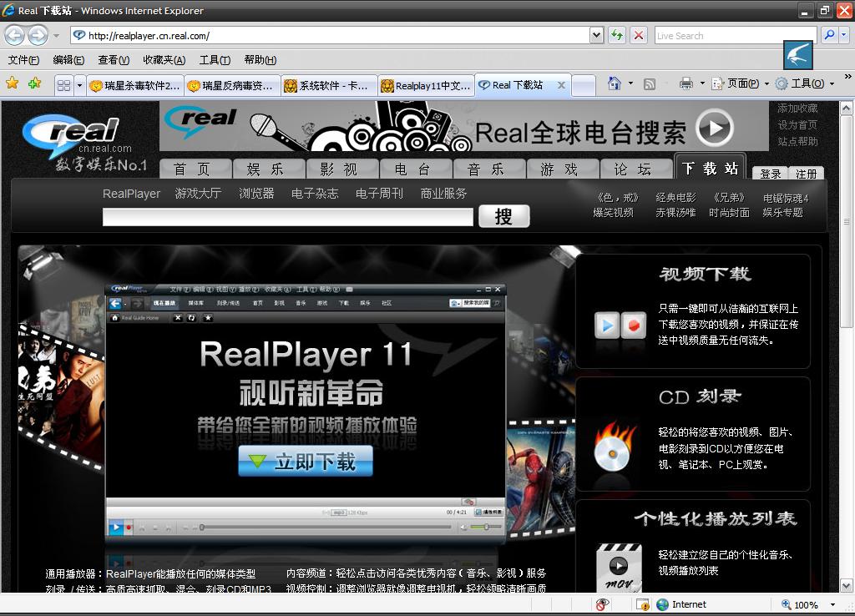Switch to the 瑞星反病毒资... tab
The height and width of the screenshot is (616, 855).
(x=232, y=85)
